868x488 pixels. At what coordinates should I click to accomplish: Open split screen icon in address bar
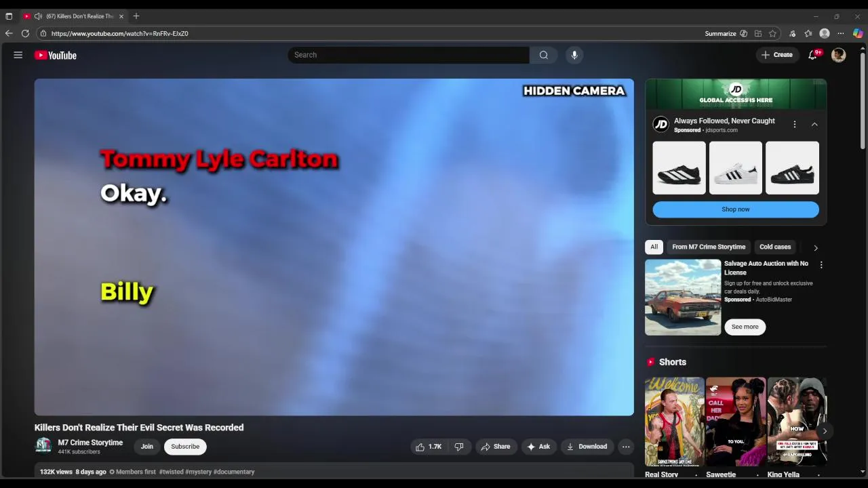click(x=758, y=33)
